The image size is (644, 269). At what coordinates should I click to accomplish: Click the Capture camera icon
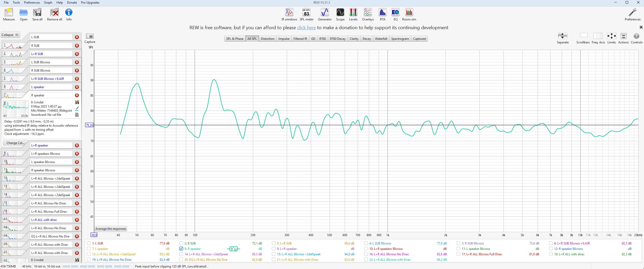(x=90, y=36)
